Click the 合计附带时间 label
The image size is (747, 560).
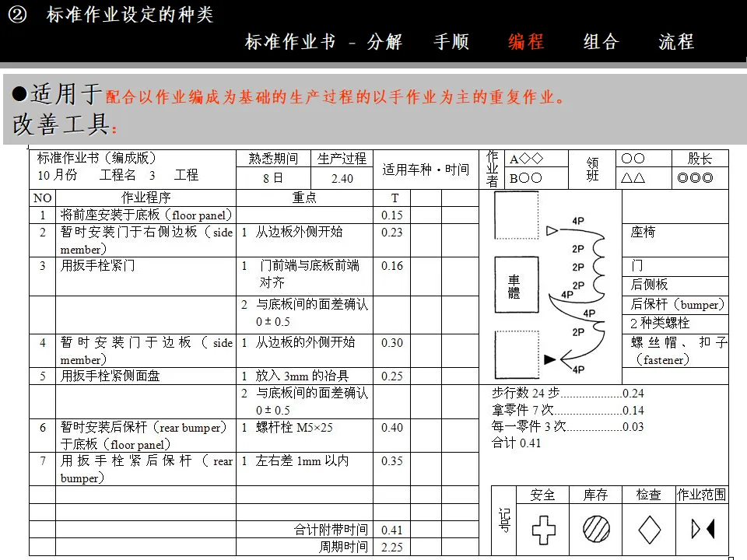coord(331,530)
